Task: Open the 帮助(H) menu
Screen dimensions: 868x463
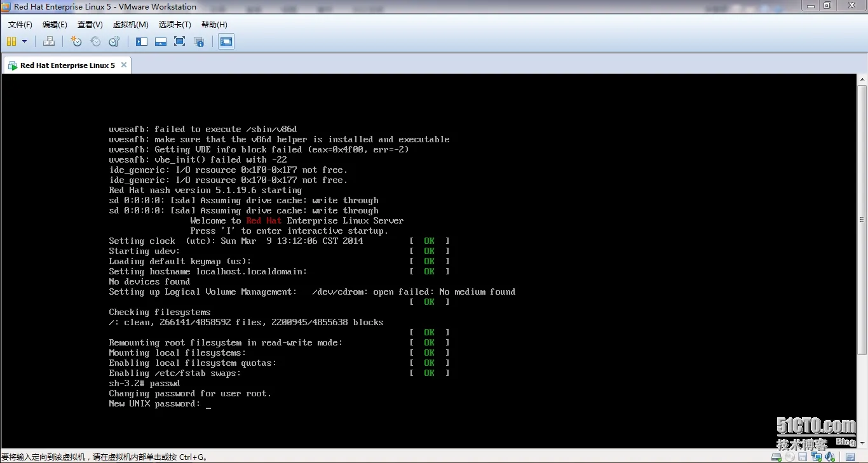Action: pos(214,24)
